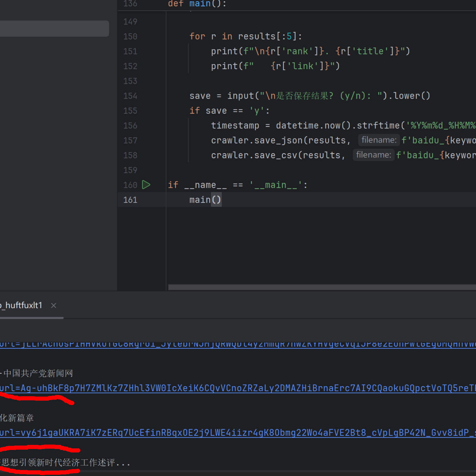
Task: Click line number 154 in the gutter
Action: [130, 96]
